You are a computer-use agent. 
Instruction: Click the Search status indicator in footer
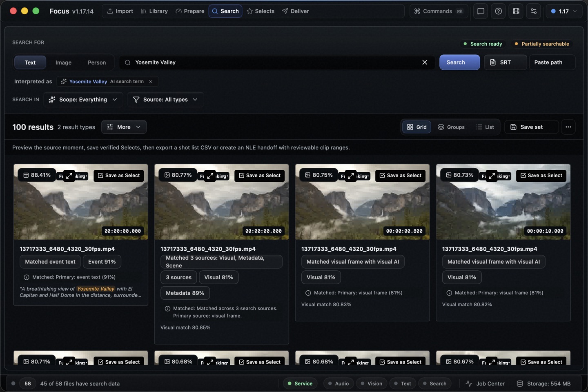point(435,383)
